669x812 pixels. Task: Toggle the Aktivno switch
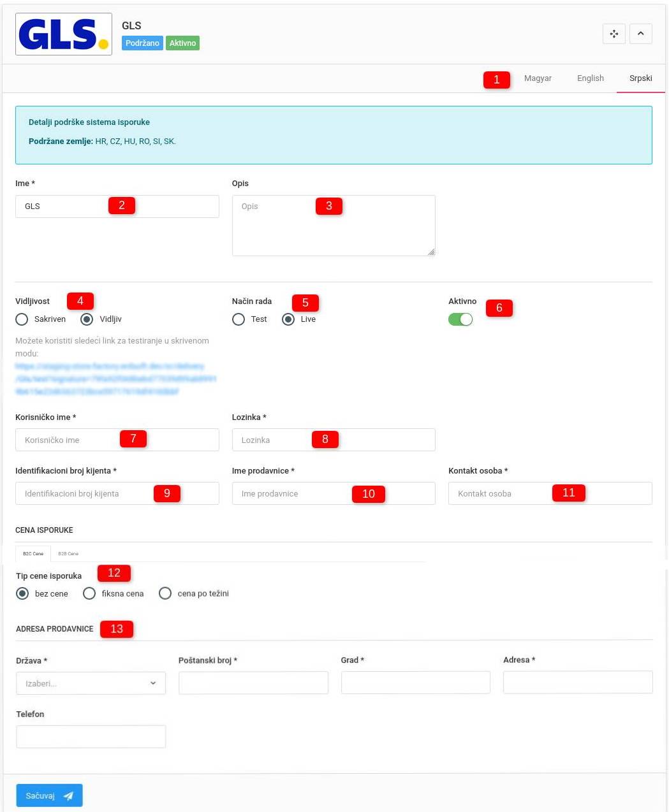460,319
